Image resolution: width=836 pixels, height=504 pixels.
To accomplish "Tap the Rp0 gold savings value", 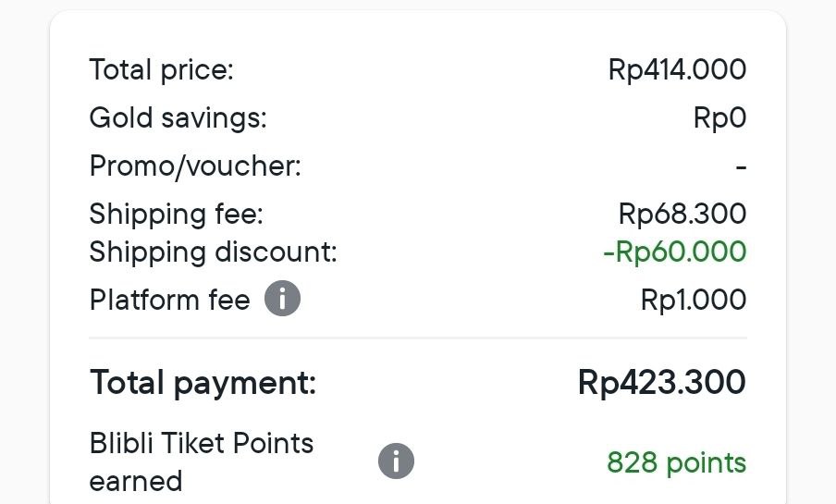I will coord(719,117).
